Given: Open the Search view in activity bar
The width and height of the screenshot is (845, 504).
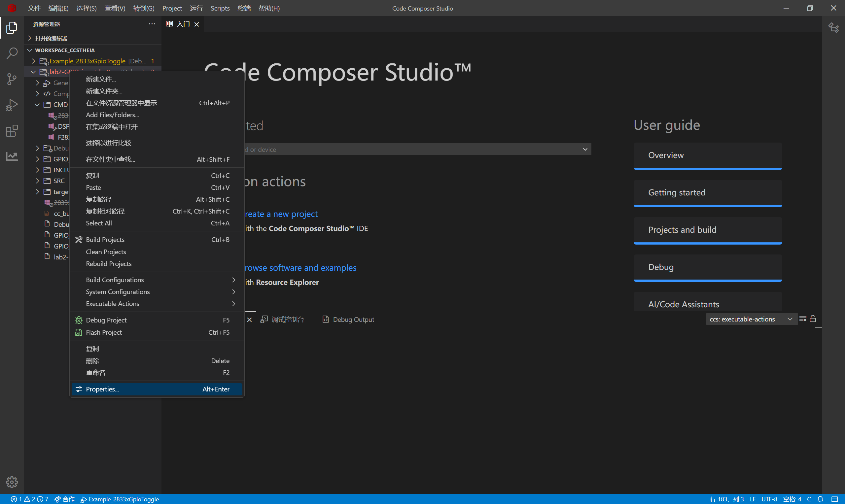Looking at the screenshot, I should point(12,53).
